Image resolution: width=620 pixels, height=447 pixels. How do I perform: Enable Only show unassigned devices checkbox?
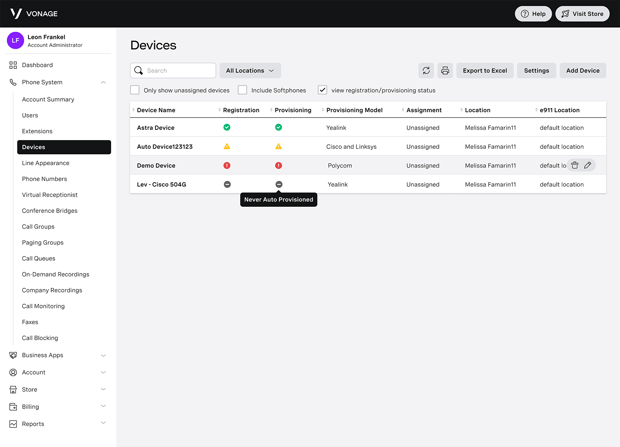pos(135,90)
